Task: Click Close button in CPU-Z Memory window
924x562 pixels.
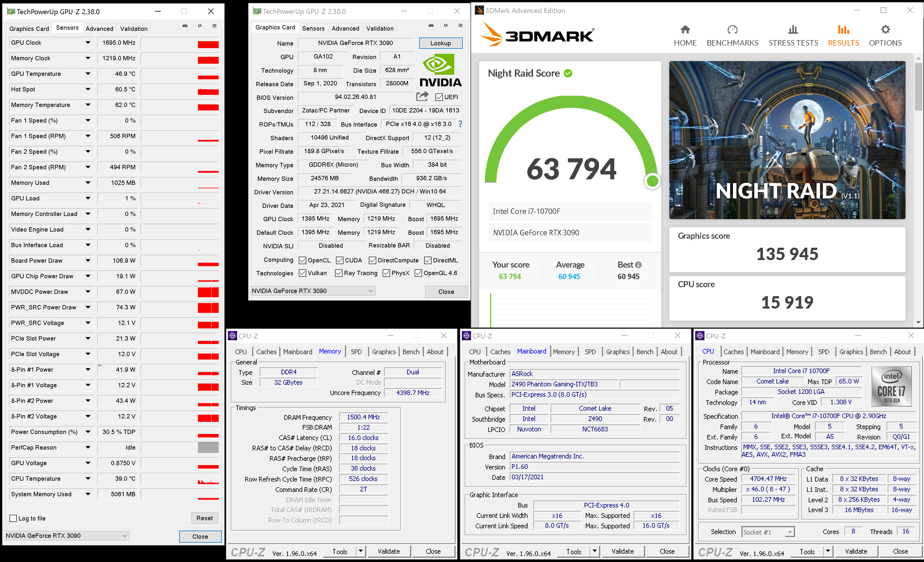Action: (433, 552)
